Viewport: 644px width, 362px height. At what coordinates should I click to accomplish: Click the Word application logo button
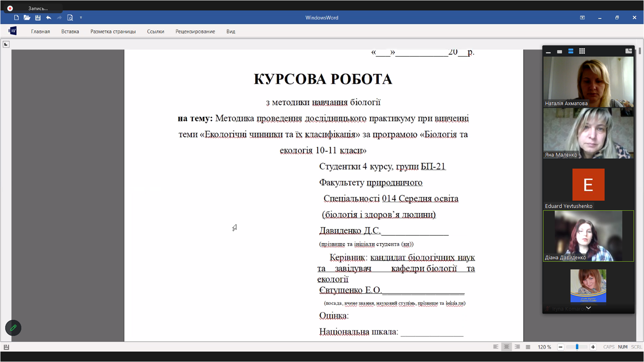coord(12,31)
